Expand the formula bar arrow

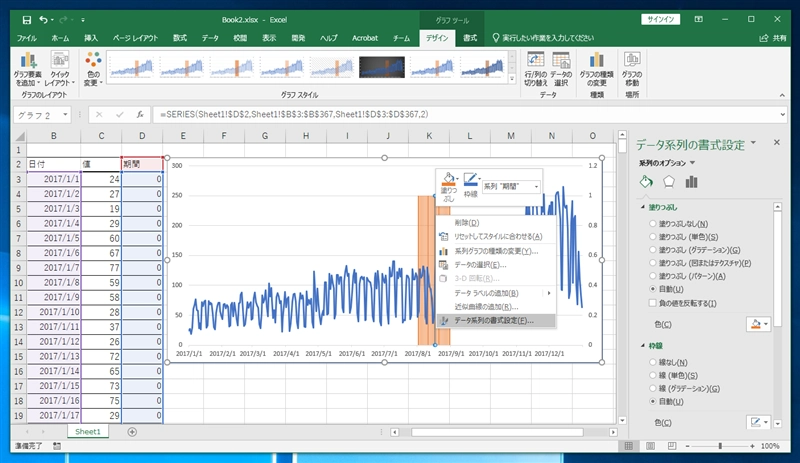pyautogui.click(x=782, y=115)
